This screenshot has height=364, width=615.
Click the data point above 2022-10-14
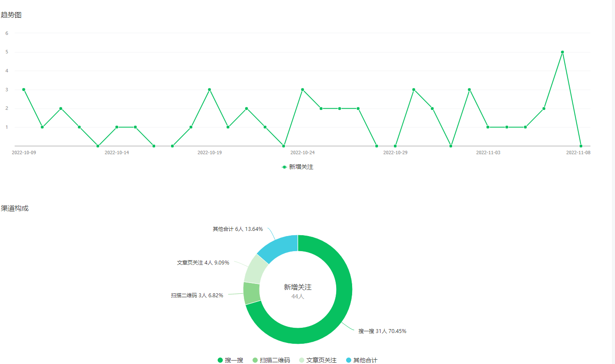[x=117, y=127]
